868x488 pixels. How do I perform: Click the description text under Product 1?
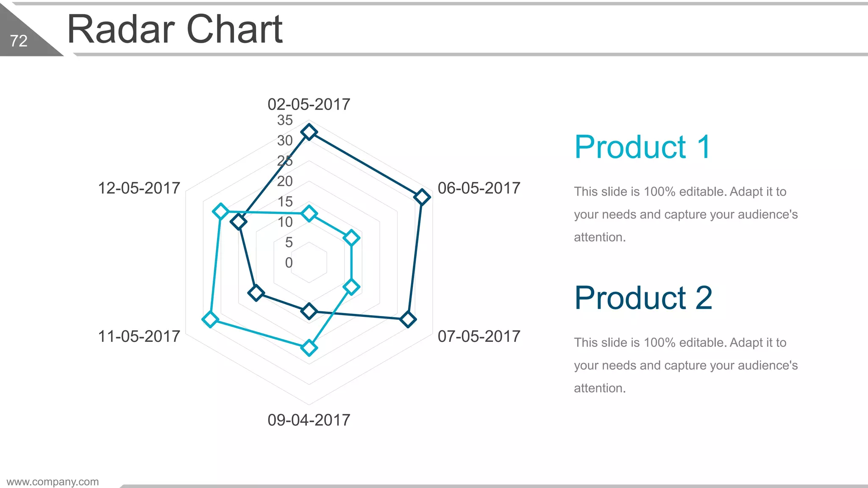[685, 214]
